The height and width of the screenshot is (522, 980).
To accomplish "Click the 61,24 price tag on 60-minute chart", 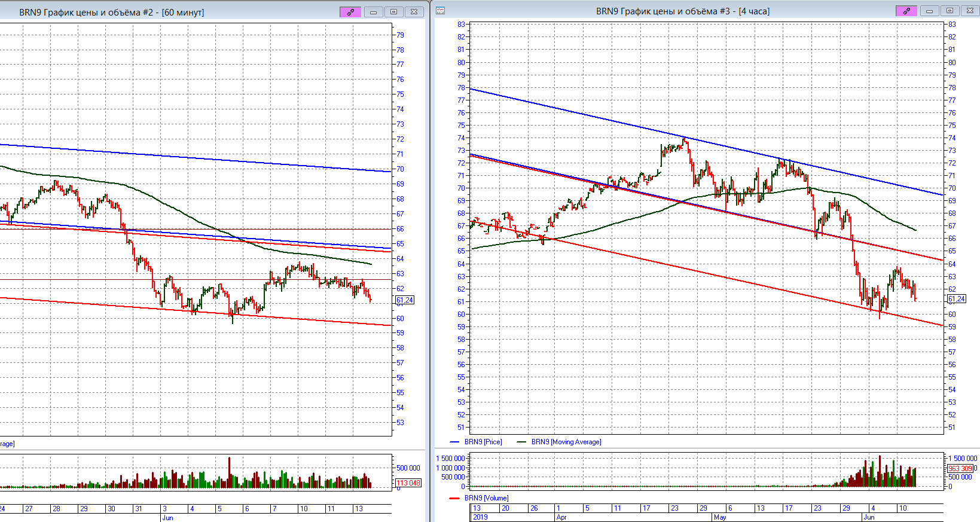I will click(x=405, y=300).
